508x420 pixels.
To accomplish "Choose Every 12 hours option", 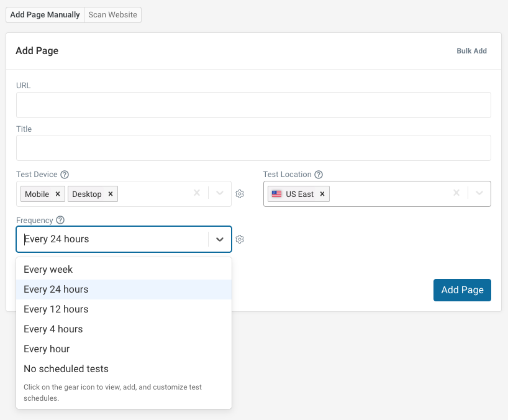I will pos(56,309).
